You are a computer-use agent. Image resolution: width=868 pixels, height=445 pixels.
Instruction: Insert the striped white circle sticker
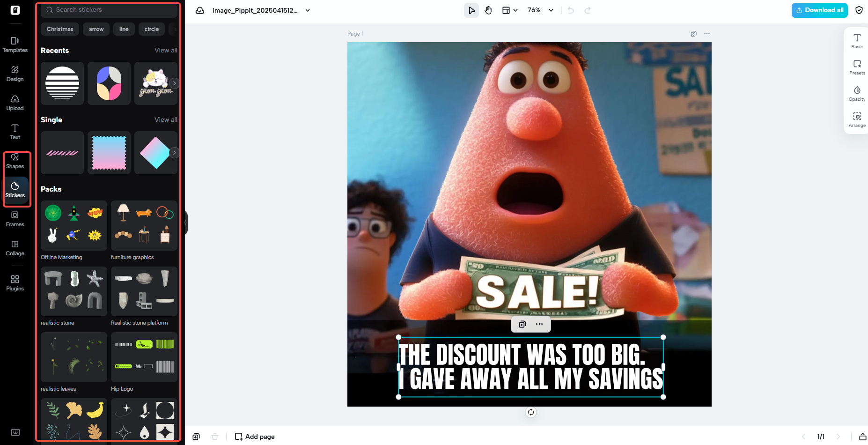(62, 83)
